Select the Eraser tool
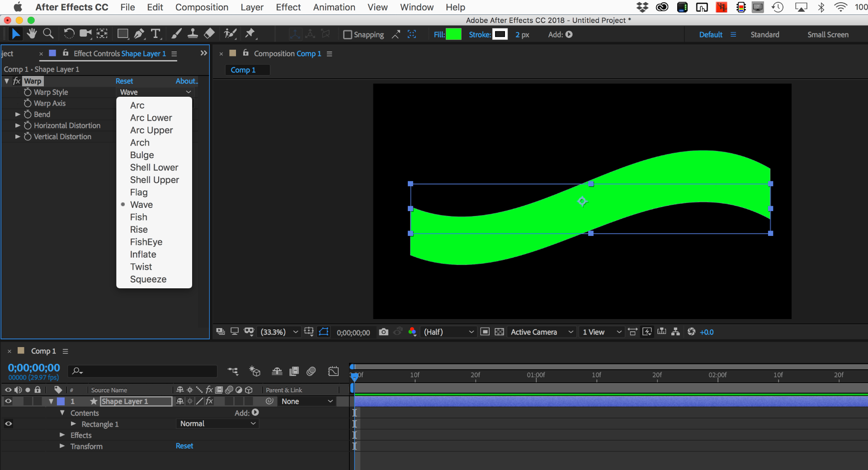Viewport: 868px width, 470px height. coord(209,33)
